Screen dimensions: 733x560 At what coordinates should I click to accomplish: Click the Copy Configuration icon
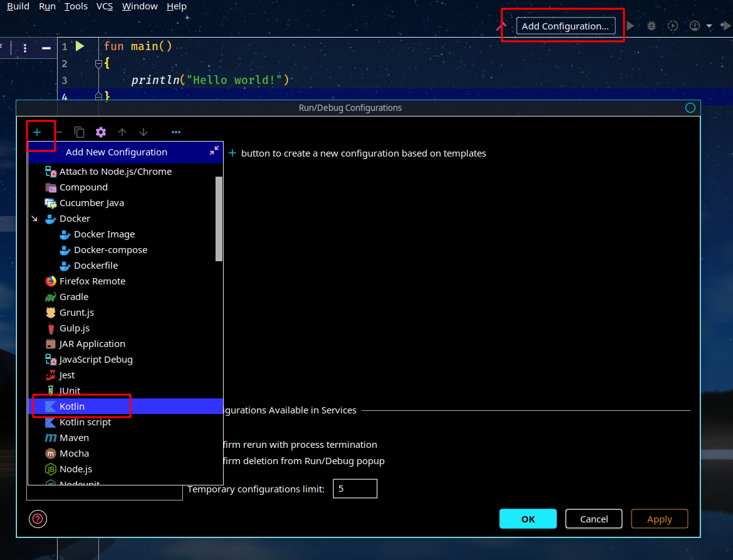coord(80,132)
